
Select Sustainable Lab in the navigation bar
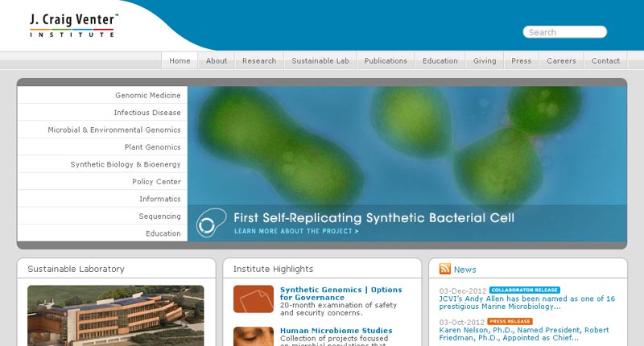pos(320,60)
